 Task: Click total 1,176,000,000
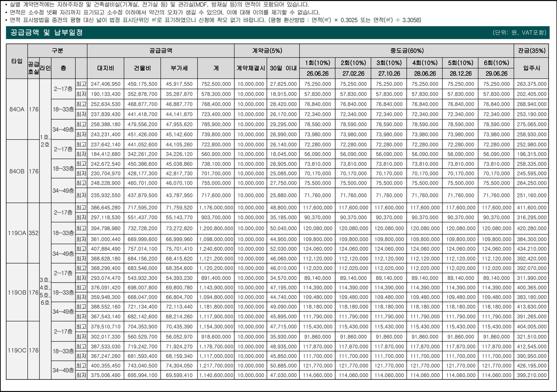[x=216, y=208]
